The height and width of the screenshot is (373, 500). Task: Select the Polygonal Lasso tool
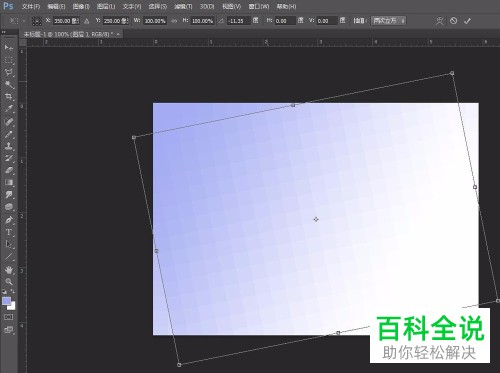coord(9,72)
